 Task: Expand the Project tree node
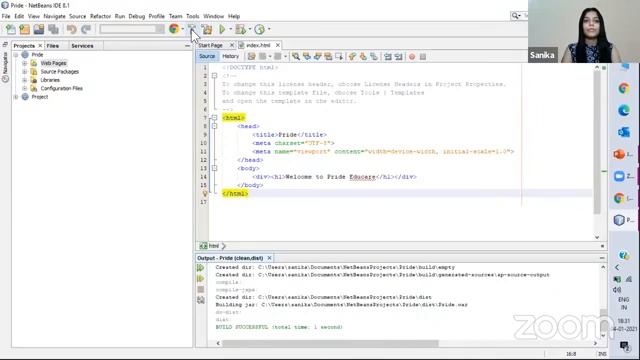pyautogui.click(x=16, y=97)
